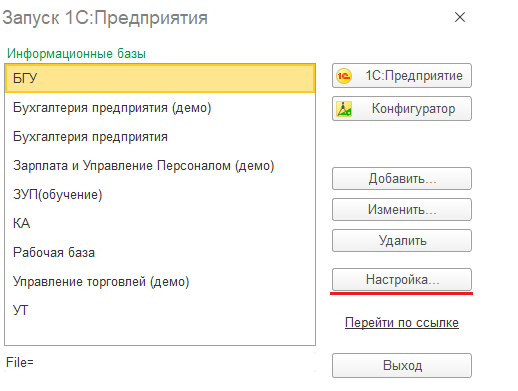Screen dimensions: 518x391
Task: Open the Настройка... dialog
Action: point(402,279)
